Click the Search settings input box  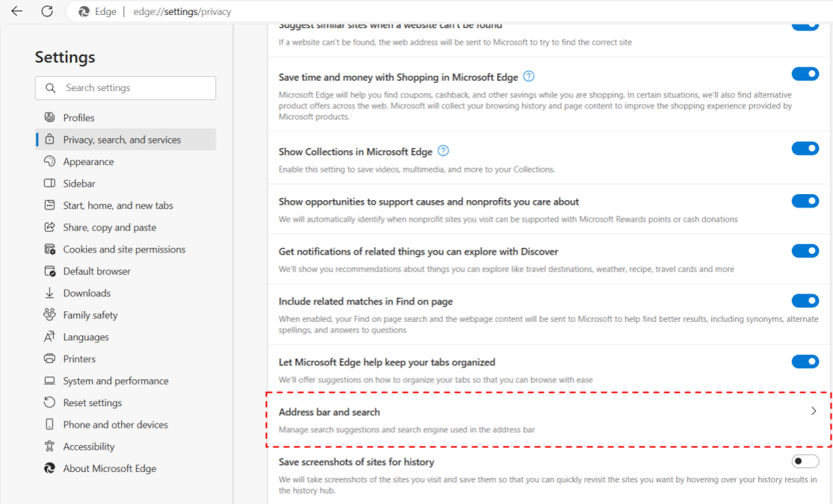126,87
